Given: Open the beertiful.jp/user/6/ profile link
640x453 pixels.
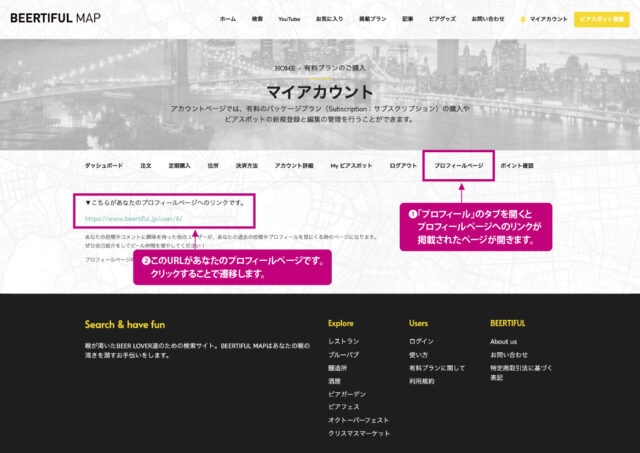Looking at the screenshot, I should point(133,219).
